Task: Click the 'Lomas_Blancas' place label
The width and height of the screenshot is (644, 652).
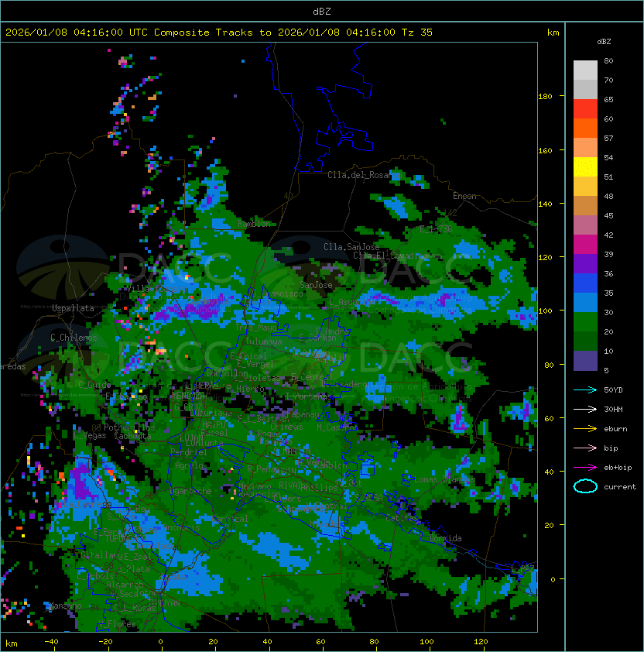Action: 444,479
